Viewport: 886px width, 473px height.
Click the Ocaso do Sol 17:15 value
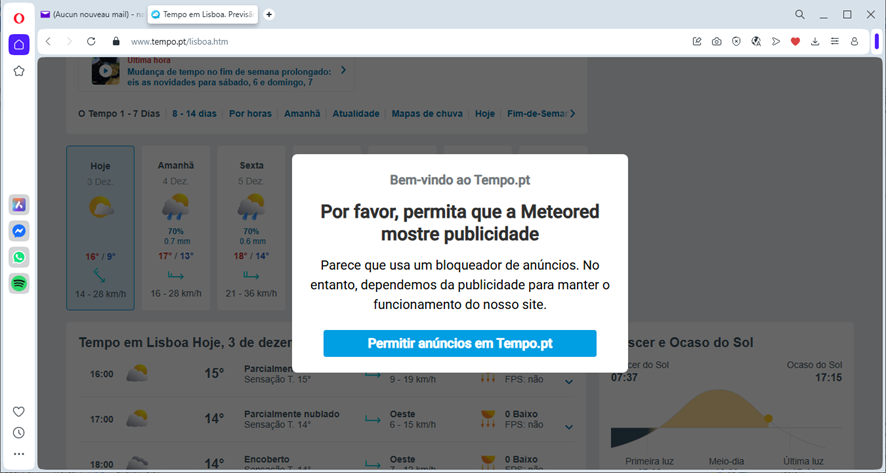(x=828, y=377)
